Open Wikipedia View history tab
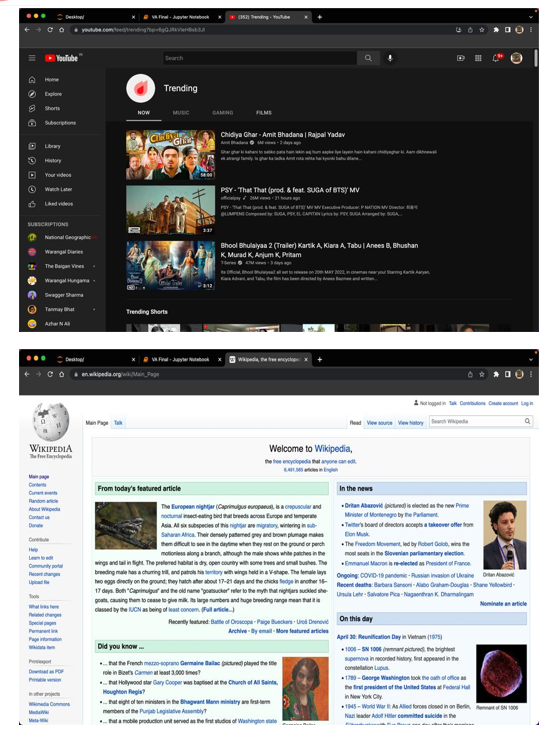The height and width of the screenshot is (738, 557). (411, 423)
